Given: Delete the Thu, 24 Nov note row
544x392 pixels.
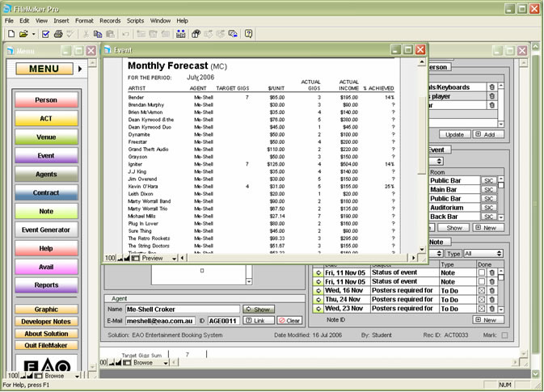Looking at the screenshot, I should click(491, 300).
